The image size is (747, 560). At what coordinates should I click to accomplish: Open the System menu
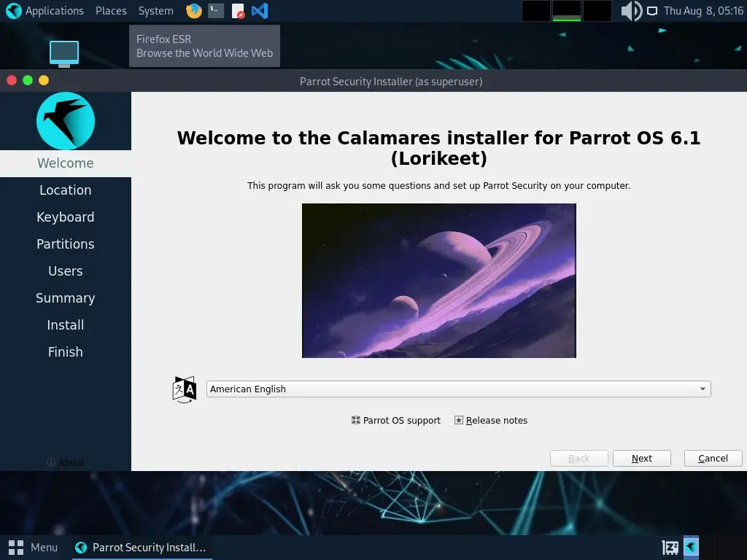coord(156,11)
